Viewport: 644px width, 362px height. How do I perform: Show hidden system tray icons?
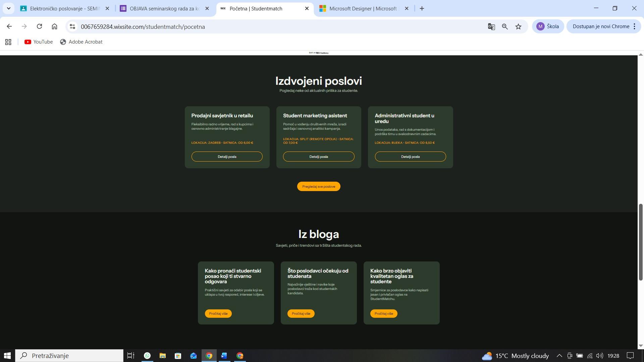click(559, 356)
